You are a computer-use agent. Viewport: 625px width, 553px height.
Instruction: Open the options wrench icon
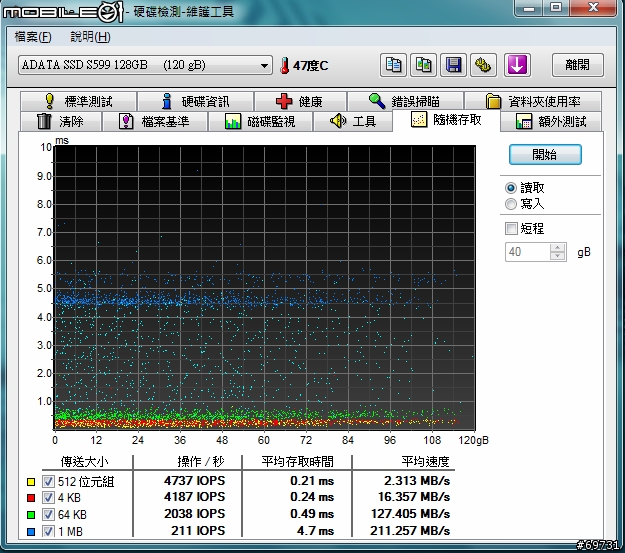point(483,65)
